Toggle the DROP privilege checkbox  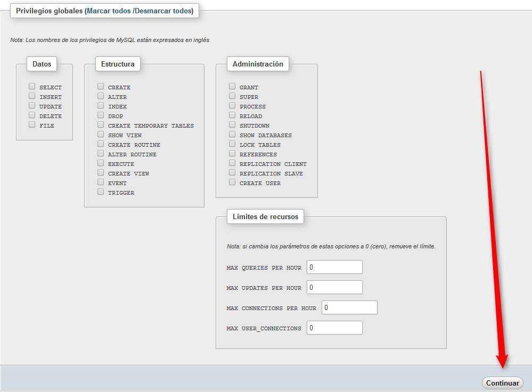tap(101, 115)
